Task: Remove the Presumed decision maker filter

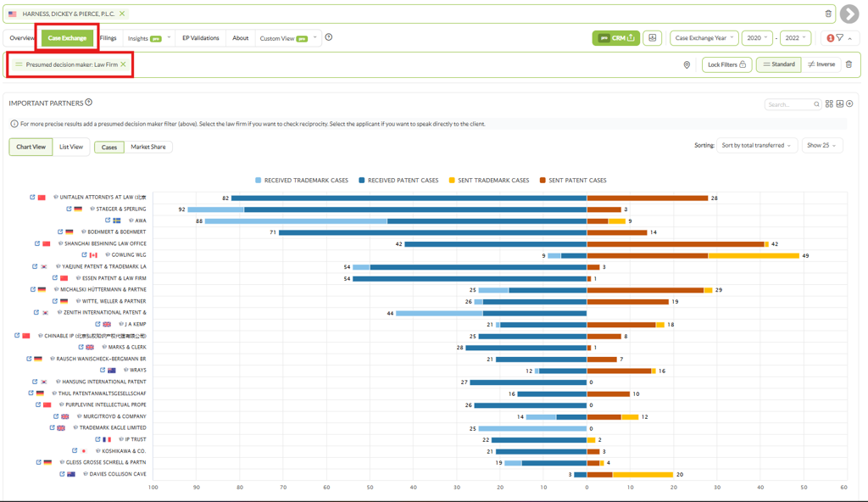Action: [x=124, y=64]
